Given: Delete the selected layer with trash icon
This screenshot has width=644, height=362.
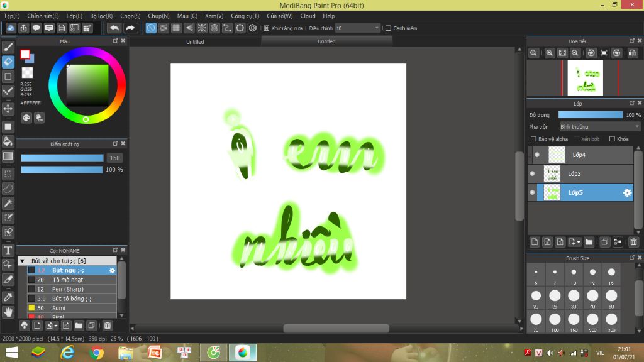Looking at the screenshot, I should (x=633, y=242).
